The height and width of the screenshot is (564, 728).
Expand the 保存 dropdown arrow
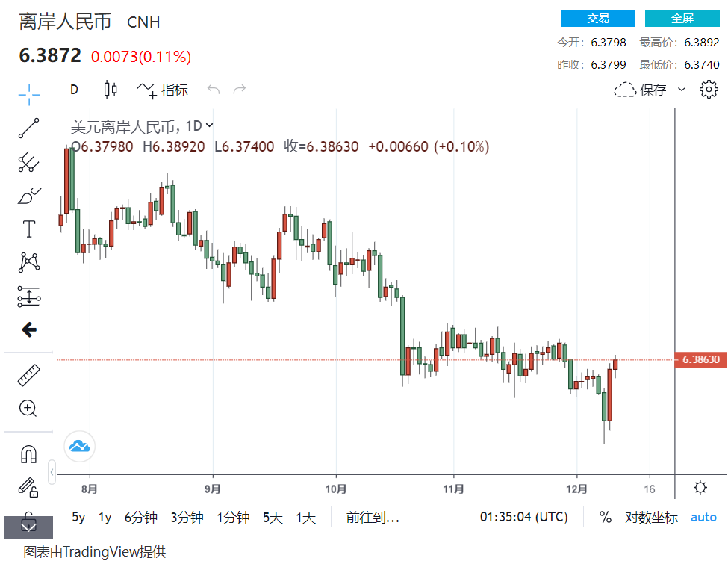point(682,89)
